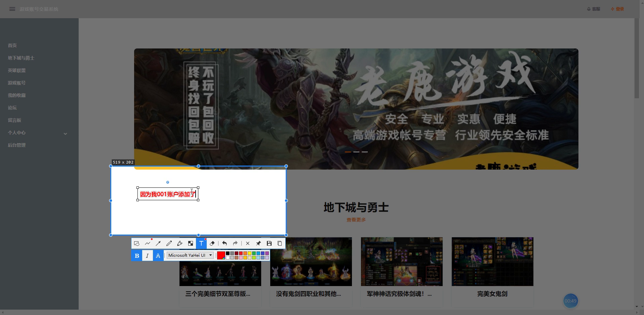Viewport: 644px width, 315px height.
Task: Pick the dark red color swatch
Action: (236, 253)
